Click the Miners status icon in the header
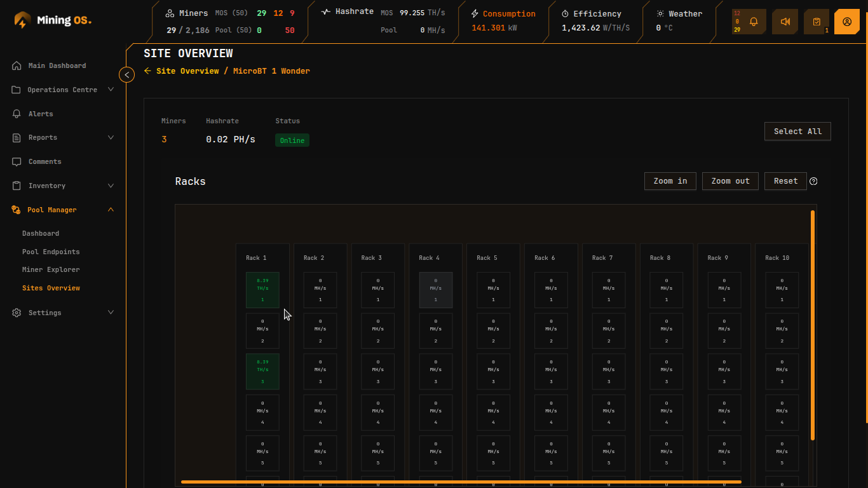The image size is (868, 488). click(169, 12)
